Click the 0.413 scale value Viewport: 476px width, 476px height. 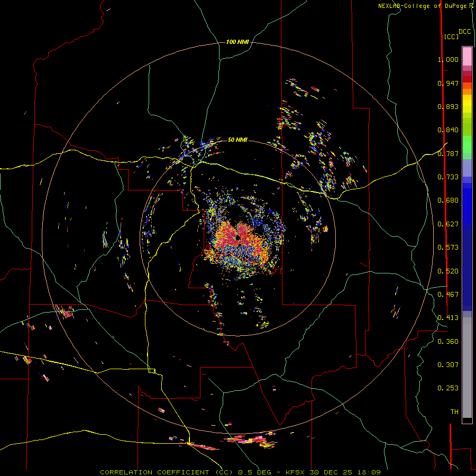(448, 318)
